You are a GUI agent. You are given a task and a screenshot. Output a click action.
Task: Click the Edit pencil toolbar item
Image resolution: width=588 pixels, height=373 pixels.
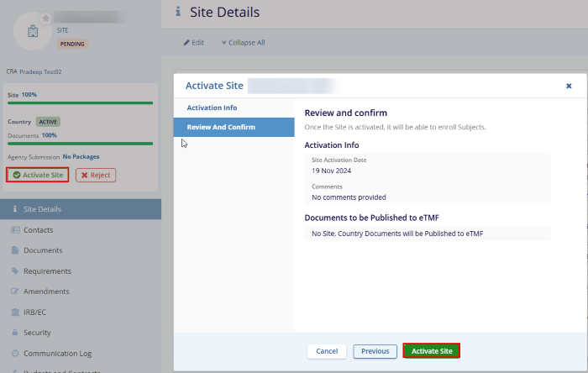tap(193, 43)
